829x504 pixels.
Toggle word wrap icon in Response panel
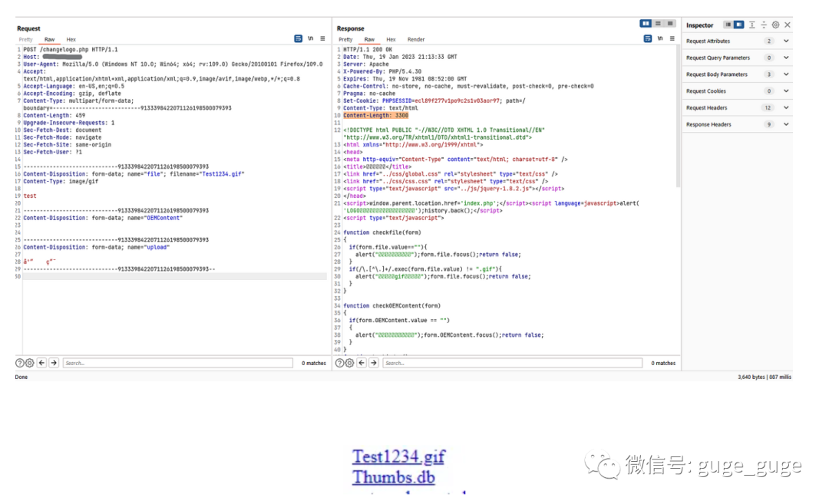tap(648, 38)
